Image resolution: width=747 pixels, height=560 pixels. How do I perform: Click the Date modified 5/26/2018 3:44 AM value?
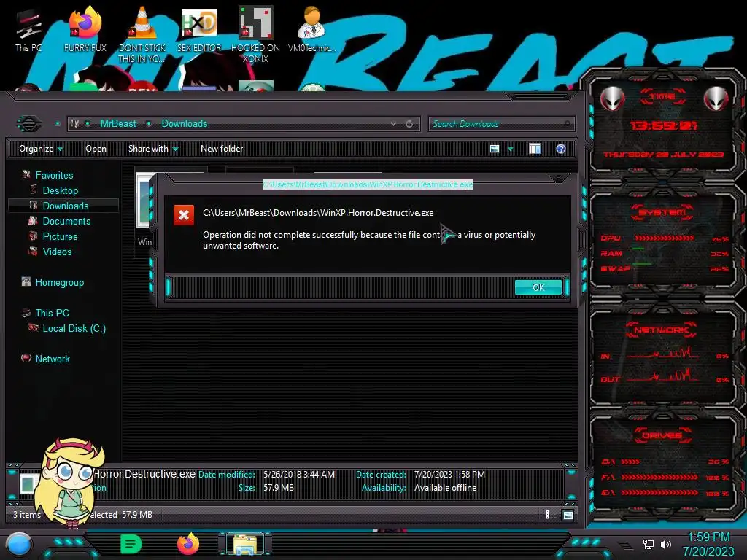pyautogui.click(x=299, y=474)
